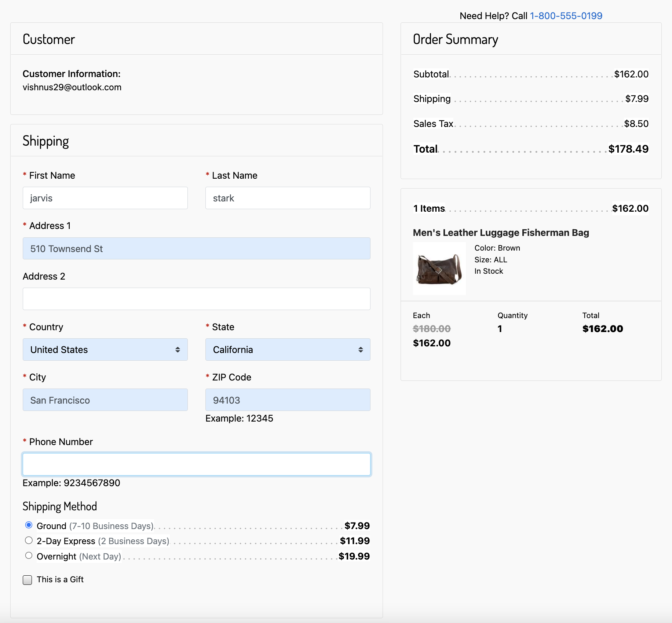This screenshot has height=623, width=672.
Task: Open the Country dropdown
Action: click(105, 349)
